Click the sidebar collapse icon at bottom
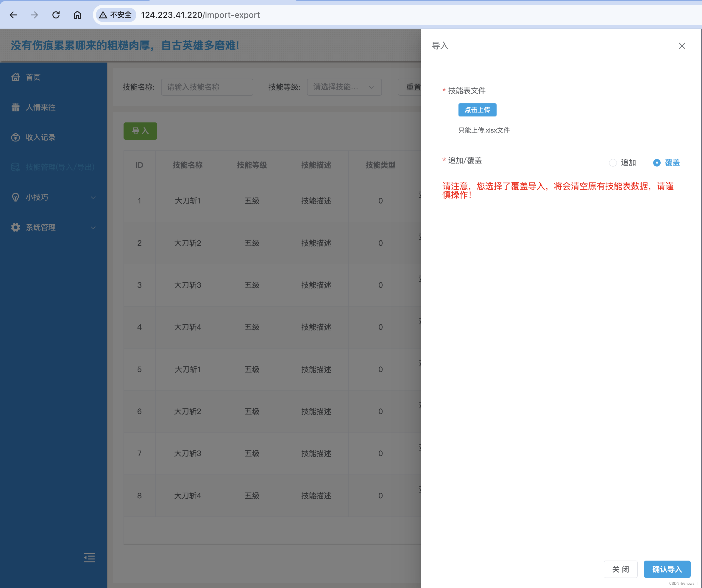This screenshot has width=702, height=588. (89, 557)
